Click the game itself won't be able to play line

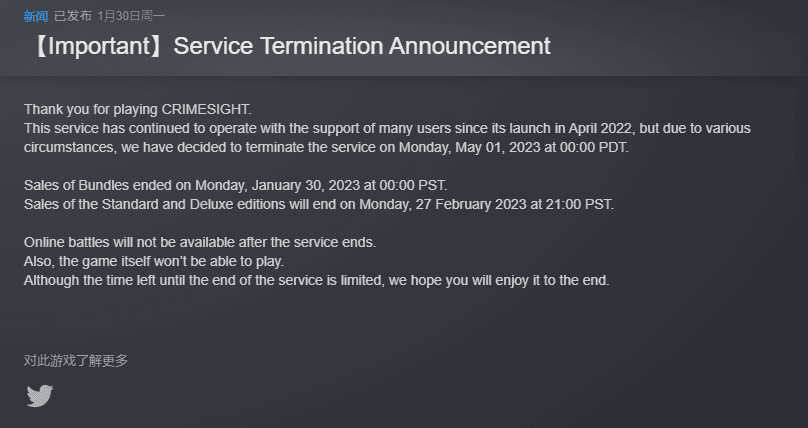pyautogui.click(x=154, y=261)
